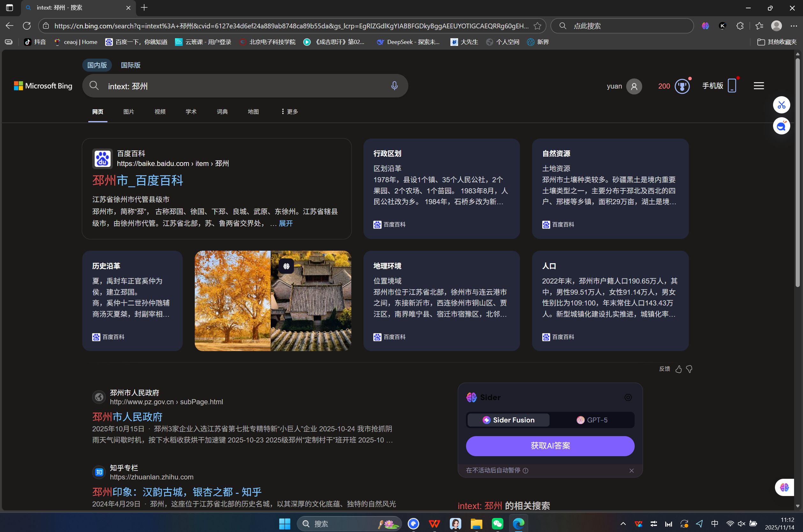803x532 pixels.
Task: Click the Microsoft Bing logo
Action: pos(43,86)
